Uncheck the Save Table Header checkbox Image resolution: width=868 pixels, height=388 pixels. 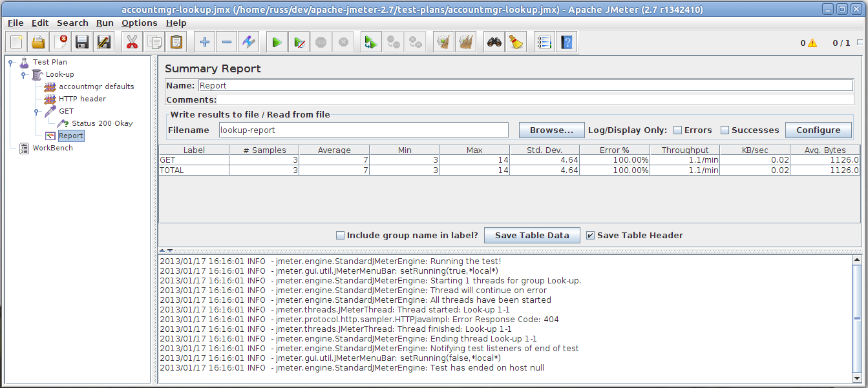590,236
